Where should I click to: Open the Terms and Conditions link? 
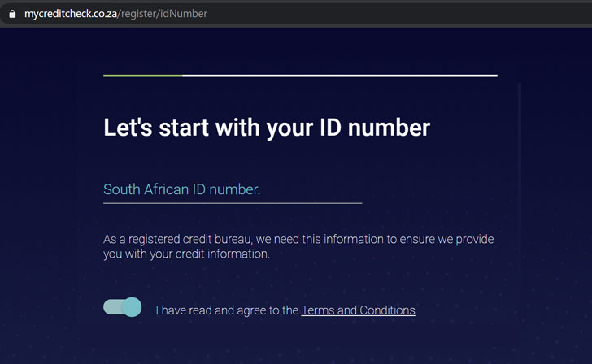(358, 310)
